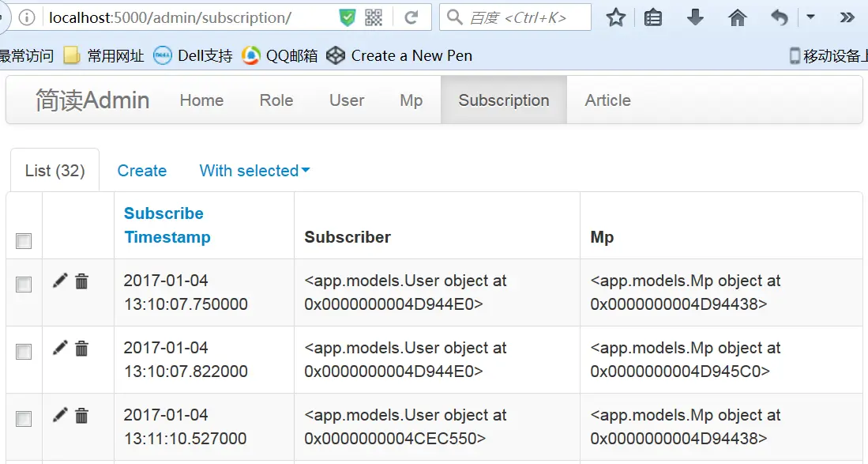Delete the 13:10:07.750000 subscription row
This screenshot has height=464, width=868.
[81, 281]
